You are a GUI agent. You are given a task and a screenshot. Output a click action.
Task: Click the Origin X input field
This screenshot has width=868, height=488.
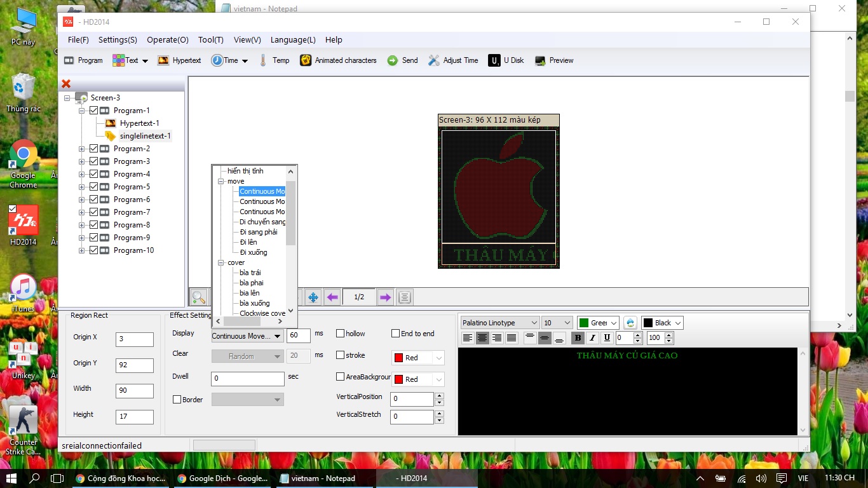pos(135,339)
